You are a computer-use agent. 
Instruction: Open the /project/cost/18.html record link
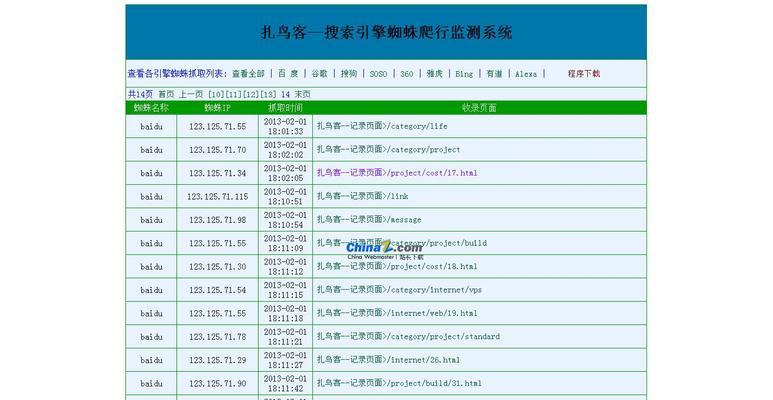(397, 266)
